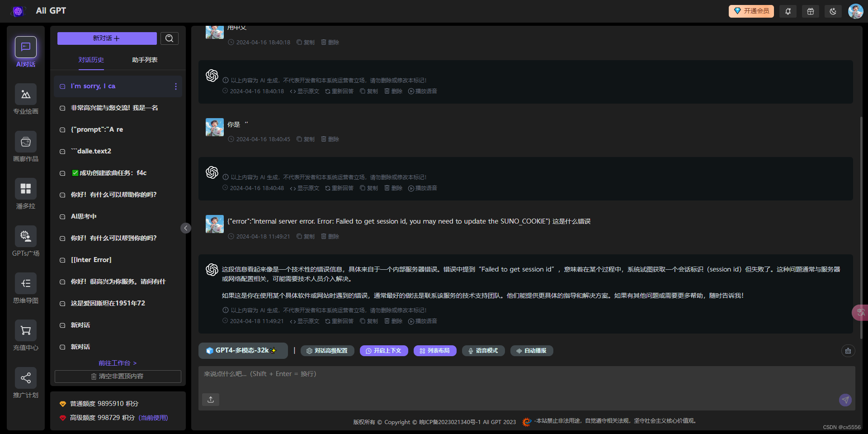The width and height of the screenshot is (868, 434).
Task: Enable 开启上下文 conversation context
Action: point(383,351)
